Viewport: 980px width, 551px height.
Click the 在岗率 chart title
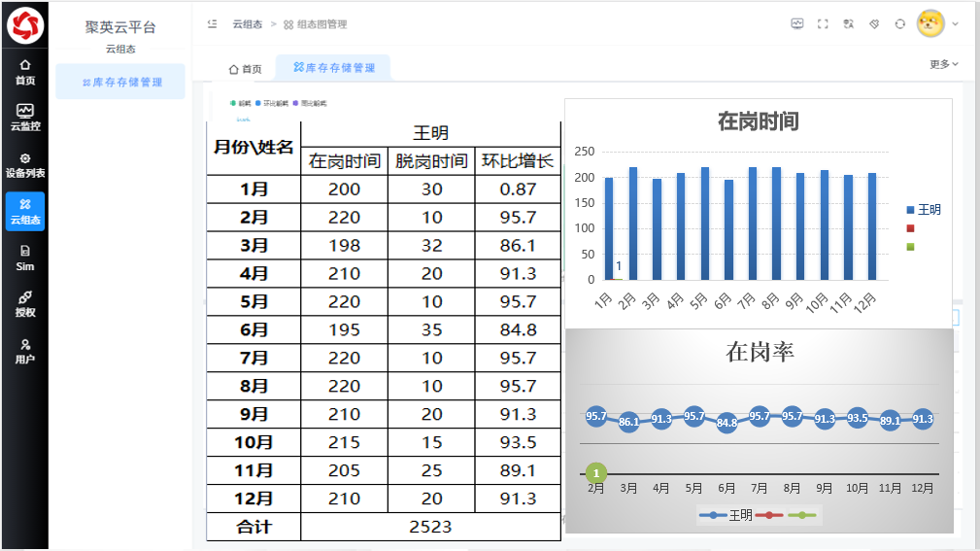pyautogui.click(x=760, y=352)
